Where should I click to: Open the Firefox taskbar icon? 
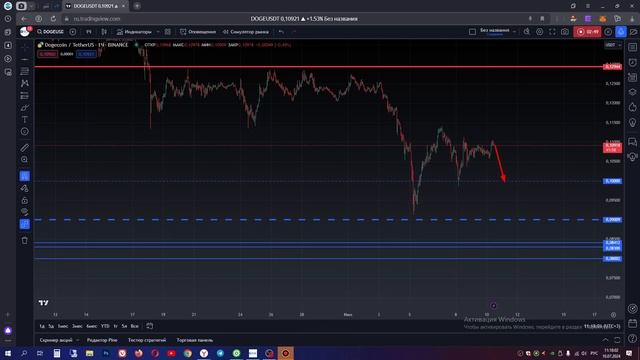click(x=138, y=353)
